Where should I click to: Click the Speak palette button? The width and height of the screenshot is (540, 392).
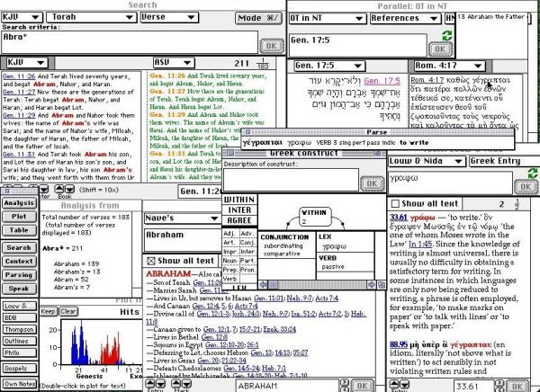click(19, 289)
